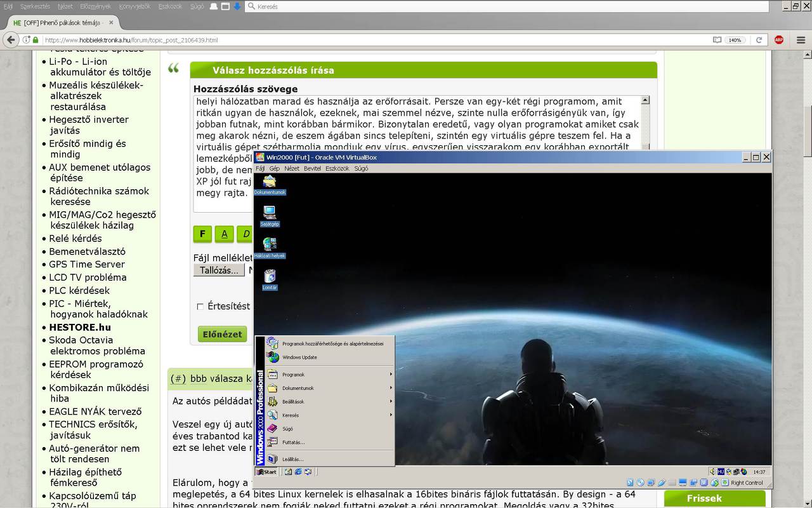This screenshot has width=812, height=508.
Task: Click the bbb user link in reply header
Action: pos(199,378)
